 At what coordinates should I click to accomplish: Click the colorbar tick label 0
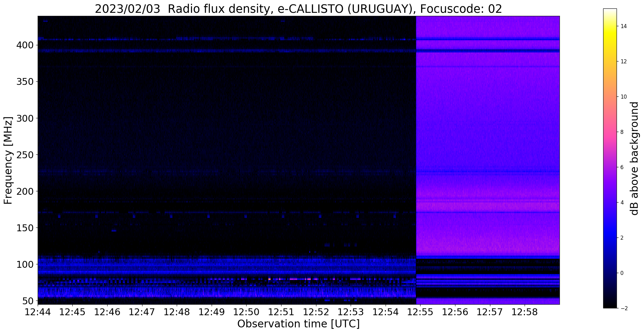622,273
